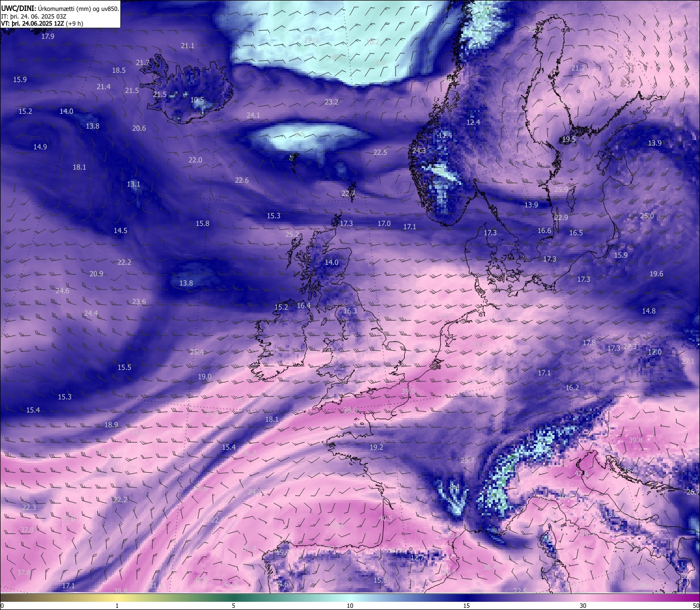Click the 21.1 value north of Iceland

(188, 45)
